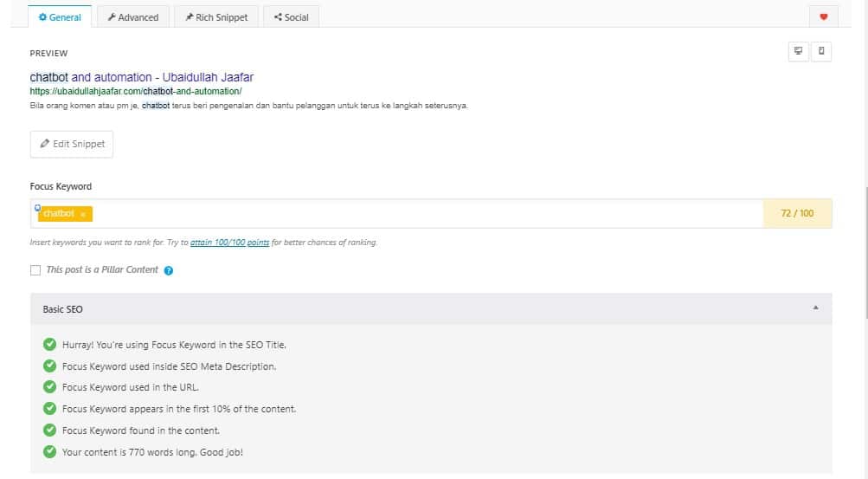Screen dimensions: 868x479
Task: Follow the attain 100/100 points link
Action: coord(229,243)
